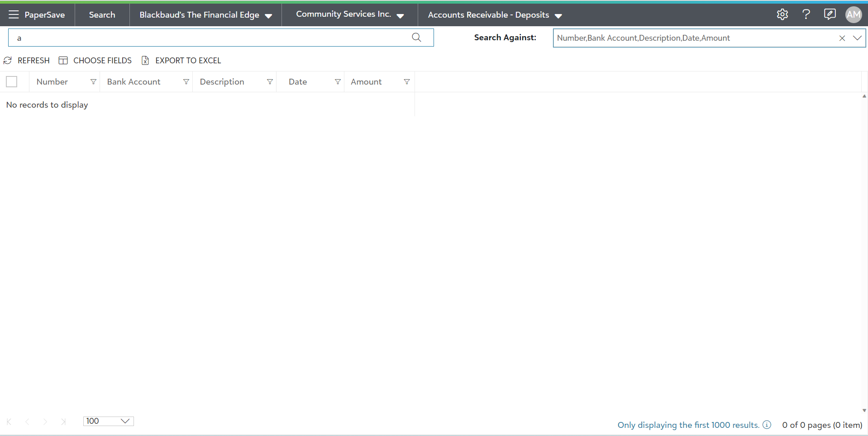Click the magnifying glass search icon

[416, 38]
